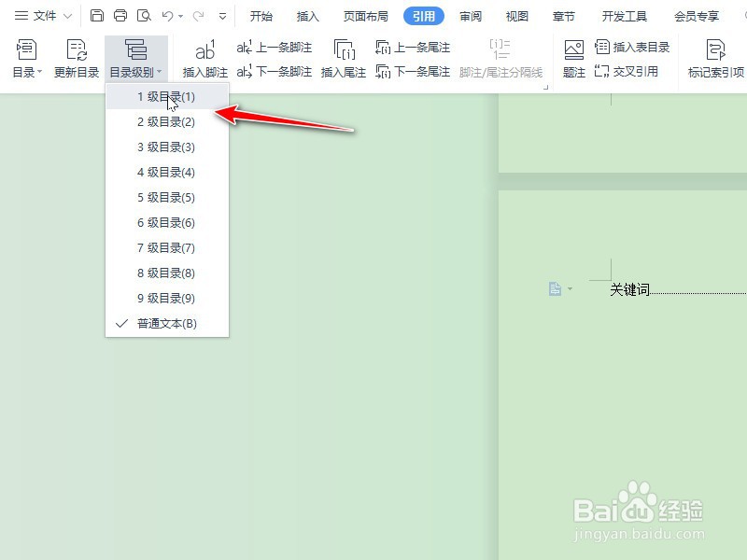The width and height of the screenshot is (747, 560).
Task: Click 交叉引用
Action: click(627, 72)
